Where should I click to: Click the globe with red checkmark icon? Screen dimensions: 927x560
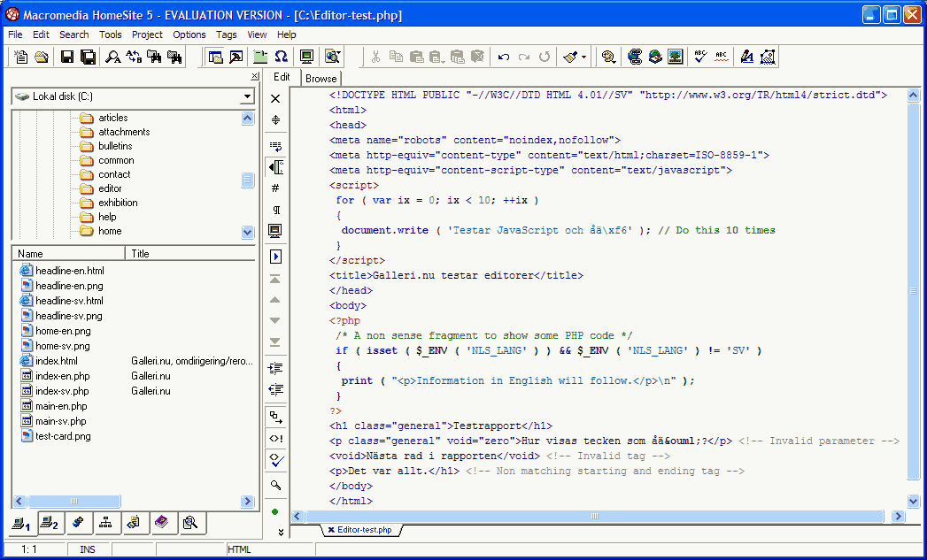tap(655, 57)
